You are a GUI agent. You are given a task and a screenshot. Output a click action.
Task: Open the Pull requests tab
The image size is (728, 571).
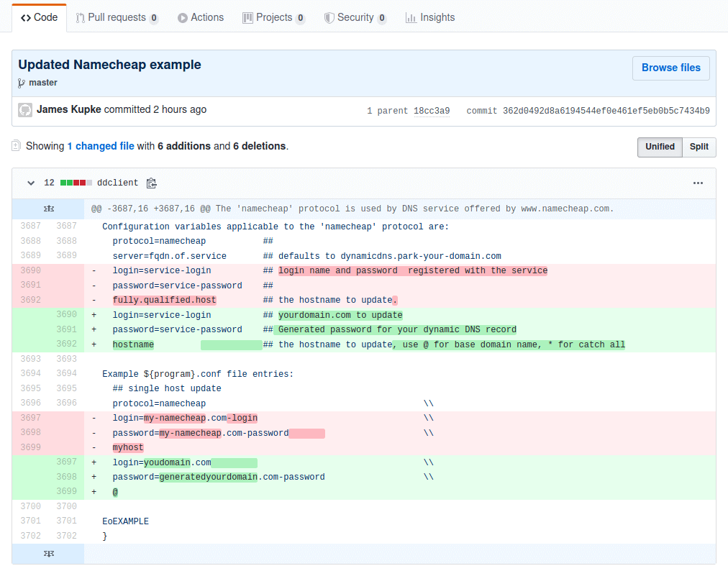(117, 18)
